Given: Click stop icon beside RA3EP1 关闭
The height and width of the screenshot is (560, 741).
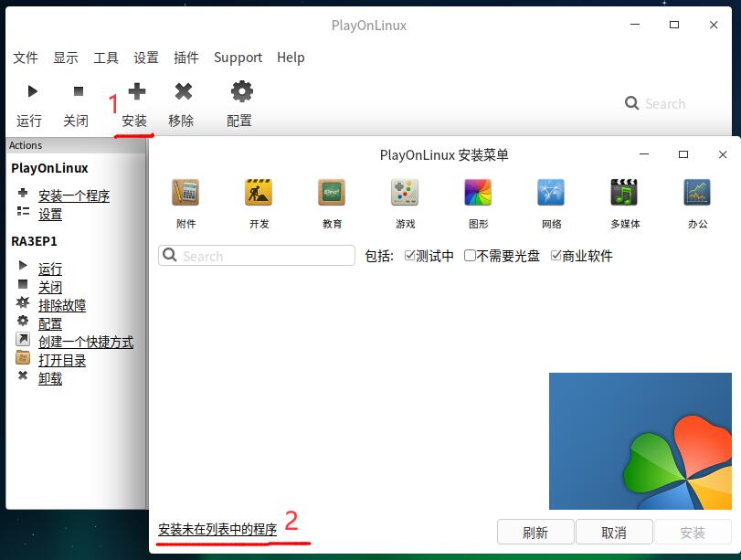Looking at the screenshot, I should [x=23, y=284].
